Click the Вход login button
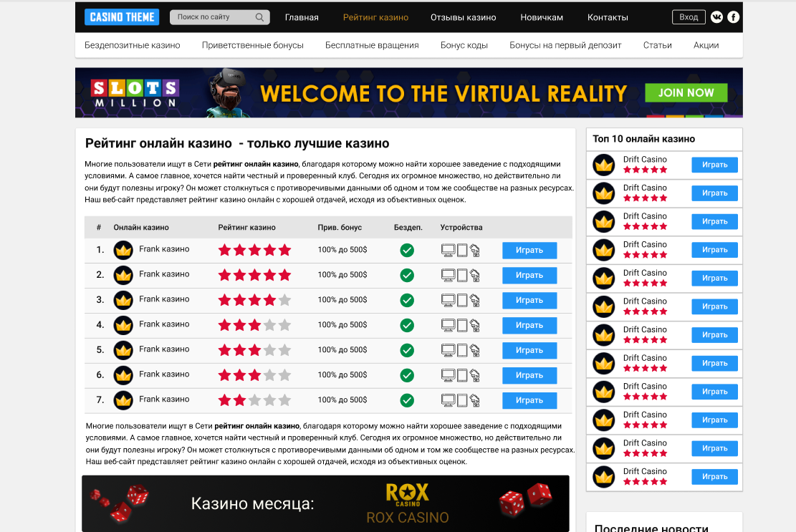 pos(689,17)
